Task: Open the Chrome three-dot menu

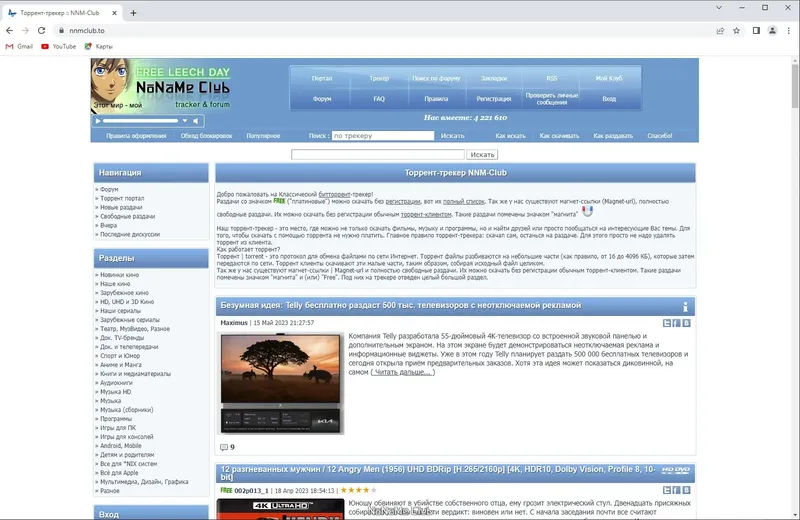Action: point(788,31)
